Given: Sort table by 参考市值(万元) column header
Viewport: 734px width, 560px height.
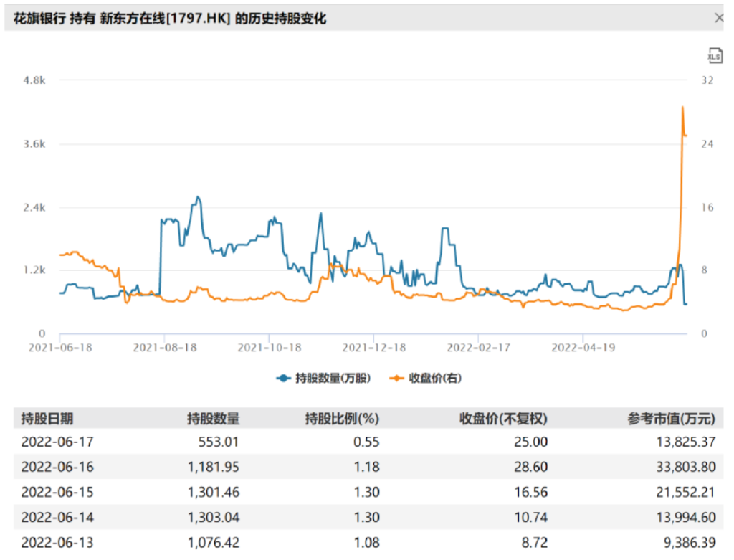Looking at the screenshot, I should [672, 419].
